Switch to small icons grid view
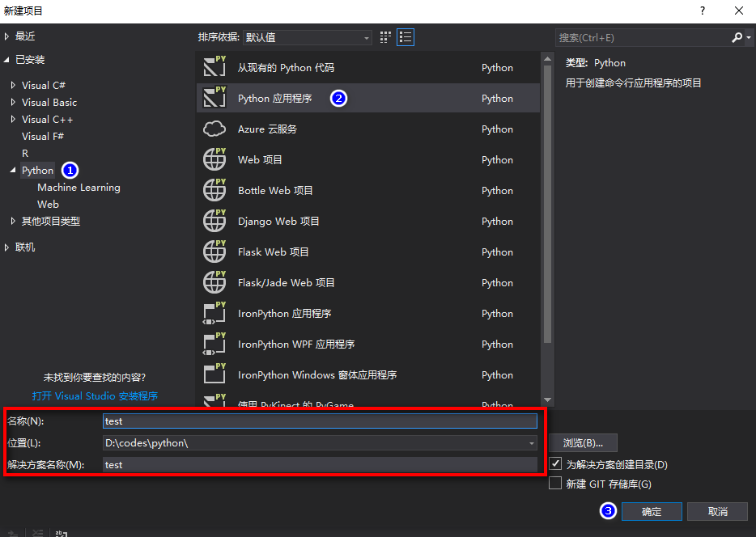Screen dimensions: 756x537 pyautogui.click(x=385, y=37)
